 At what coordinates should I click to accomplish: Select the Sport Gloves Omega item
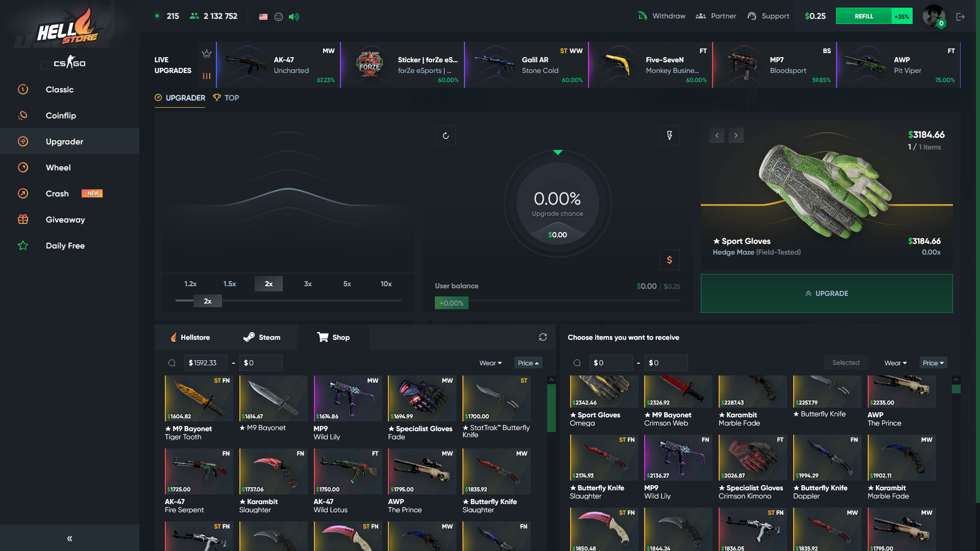click(604, 402)
